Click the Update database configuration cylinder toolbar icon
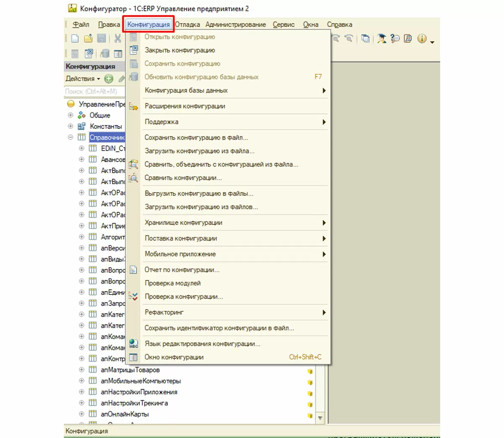Screen dimensions: 504x438 tap(105, 53)
